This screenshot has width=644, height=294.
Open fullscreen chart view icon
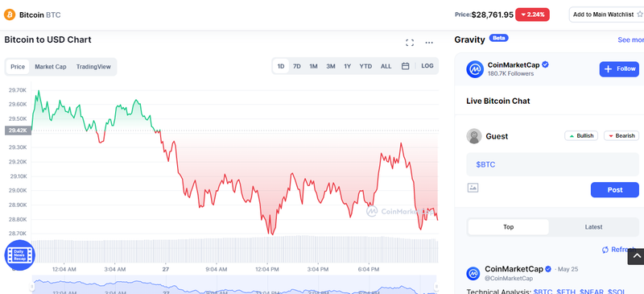(x=410, y=43)
